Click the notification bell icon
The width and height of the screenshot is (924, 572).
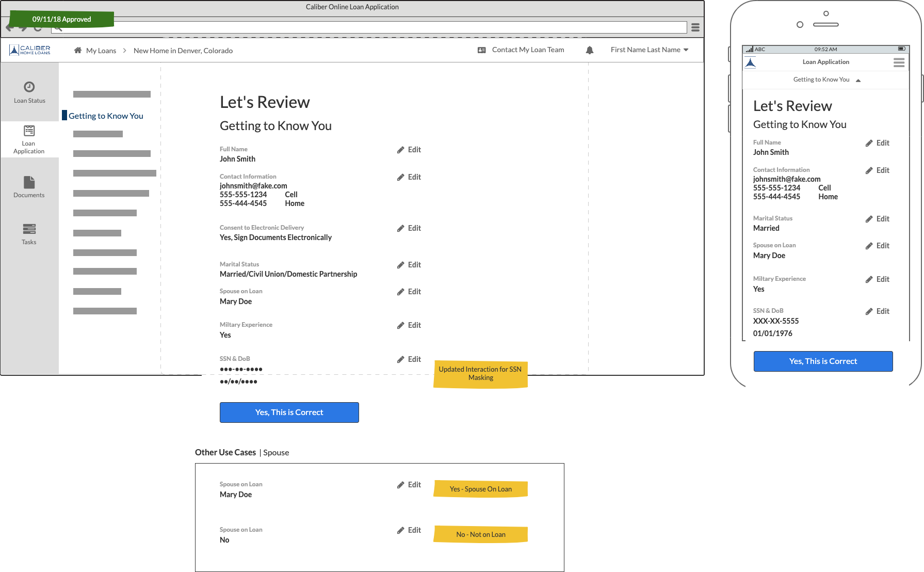(x=590, y=50)
